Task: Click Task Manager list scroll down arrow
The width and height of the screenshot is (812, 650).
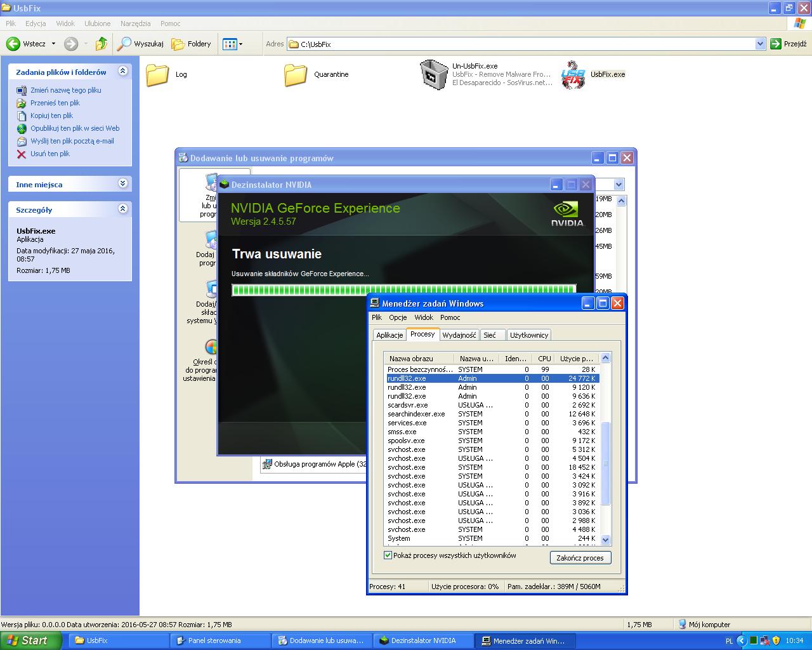Action: (x=605, y=540)
